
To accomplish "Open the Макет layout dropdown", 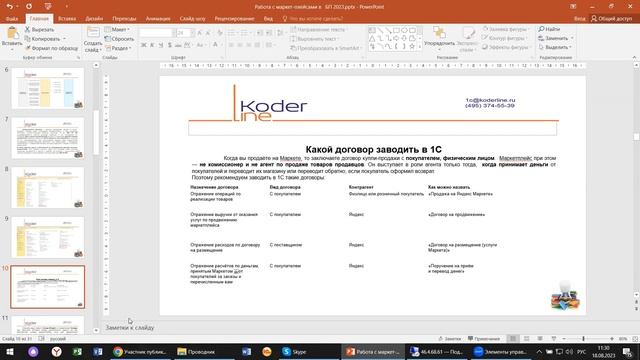I will 117,29.
